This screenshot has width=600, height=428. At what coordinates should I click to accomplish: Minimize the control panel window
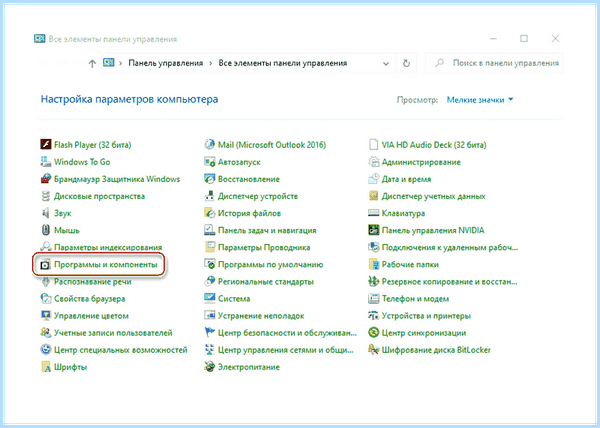493,38
